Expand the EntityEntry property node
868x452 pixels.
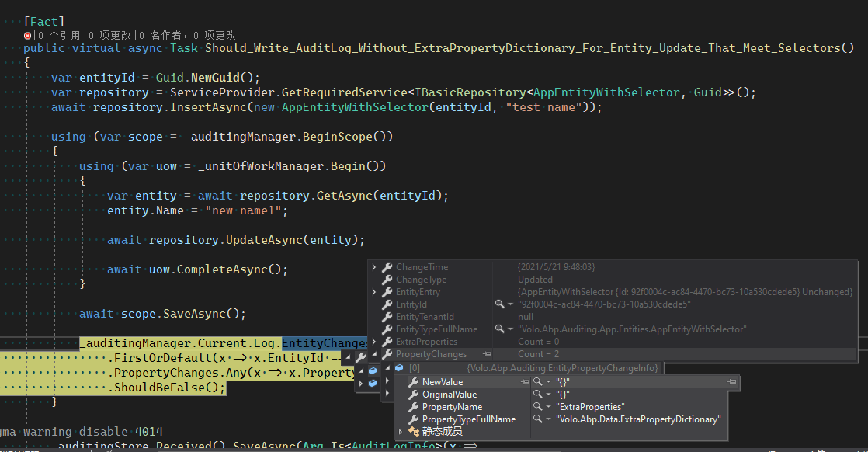click(x=375, y=291)
